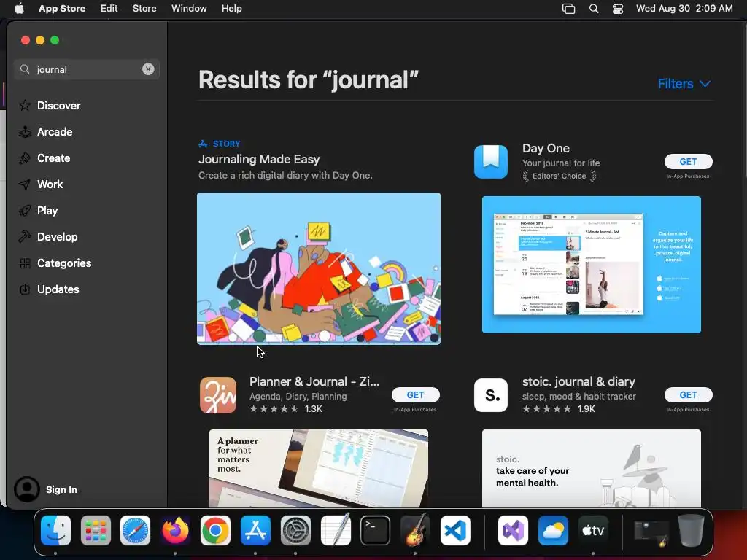Go to the Develop category

pyautogui.click(x=48, y=236)
